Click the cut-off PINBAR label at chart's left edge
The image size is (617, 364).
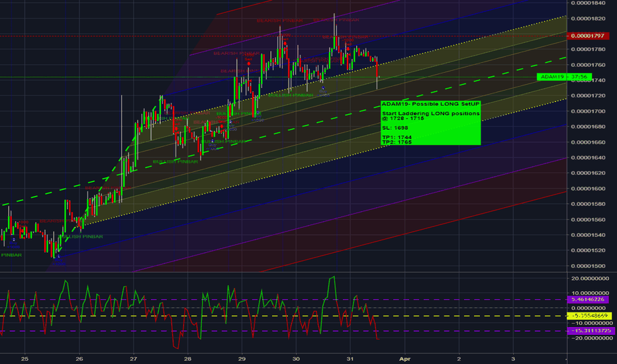[11, 255]
